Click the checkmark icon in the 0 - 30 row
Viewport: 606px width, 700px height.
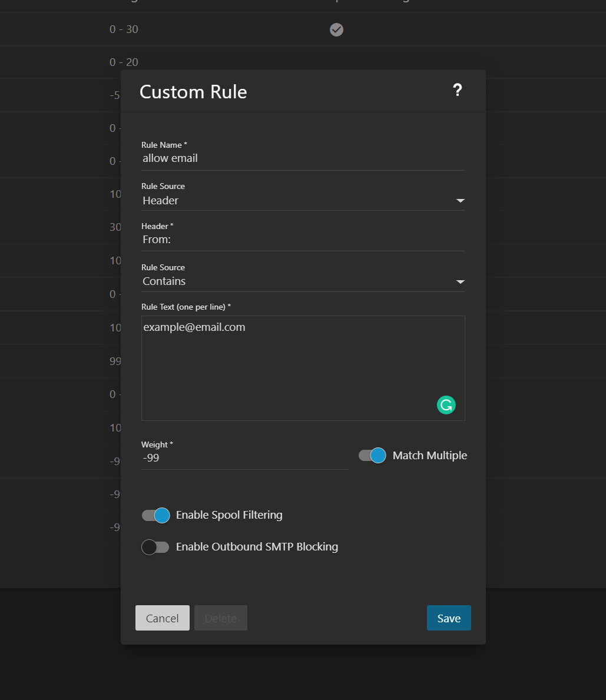pos(336,29)
